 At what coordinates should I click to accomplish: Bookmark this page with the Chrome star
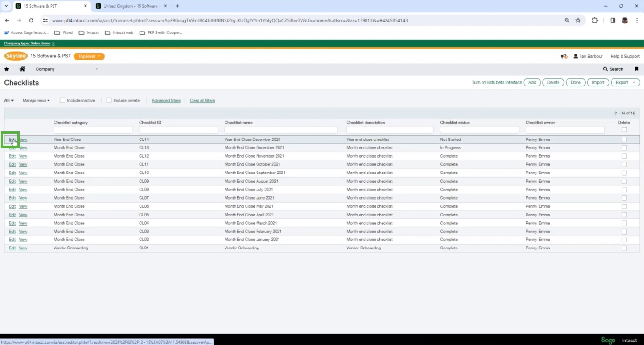coord(578,21)
